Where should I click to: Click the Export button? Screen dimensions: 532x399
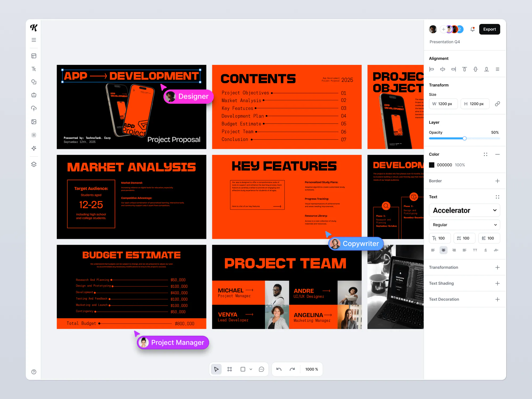[x=489, y=29]
